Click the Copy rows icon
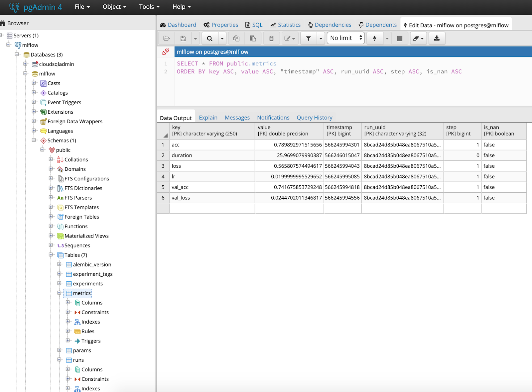 point(236,38)
